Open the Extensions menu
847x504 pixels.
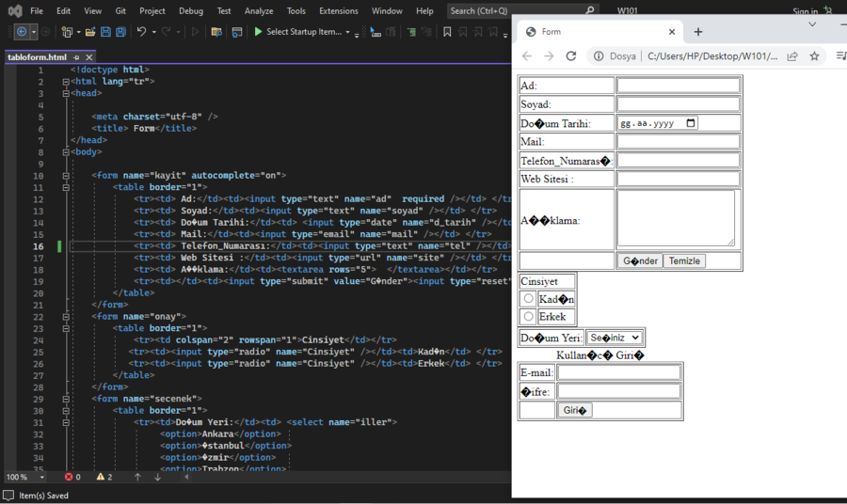338,10
